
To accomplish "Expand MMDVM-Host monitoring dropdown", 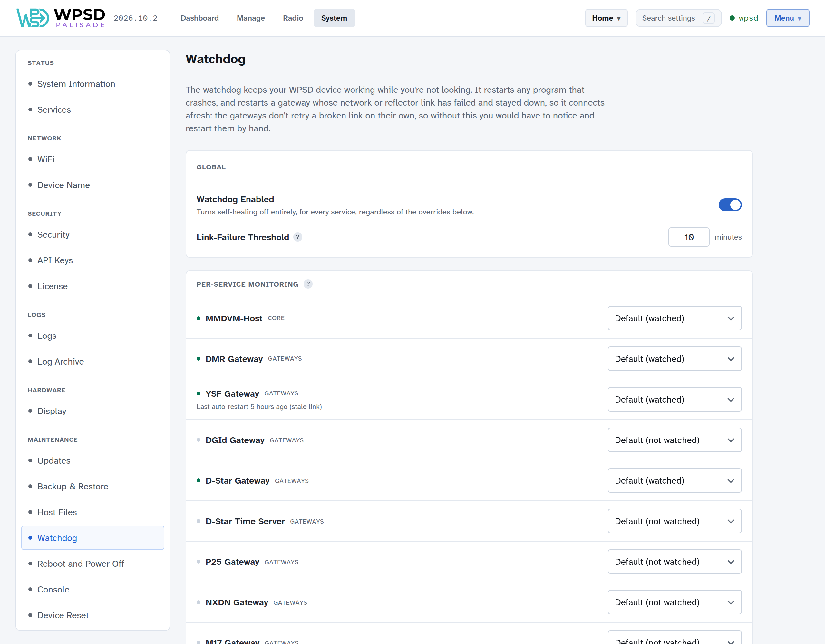I will pyautogui.click(x=675, y=318).
